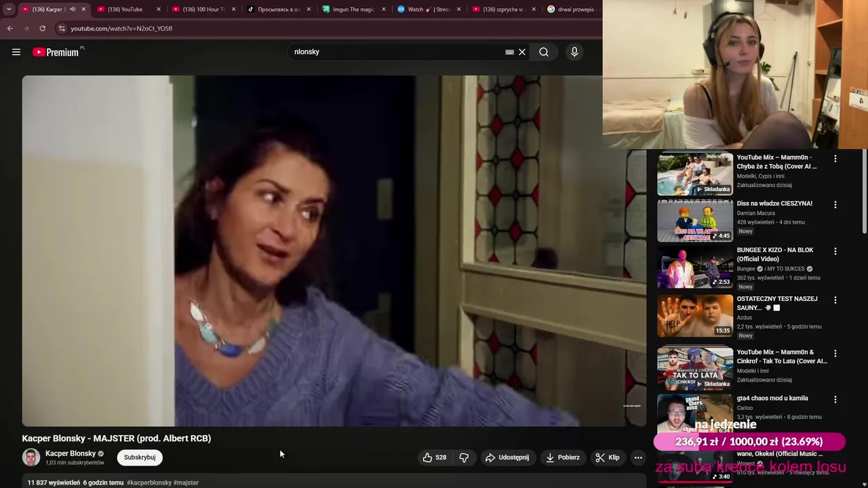Open options for Tak To Lata mix
Viewport: 868px width, 488px height.
coord(835,354)
